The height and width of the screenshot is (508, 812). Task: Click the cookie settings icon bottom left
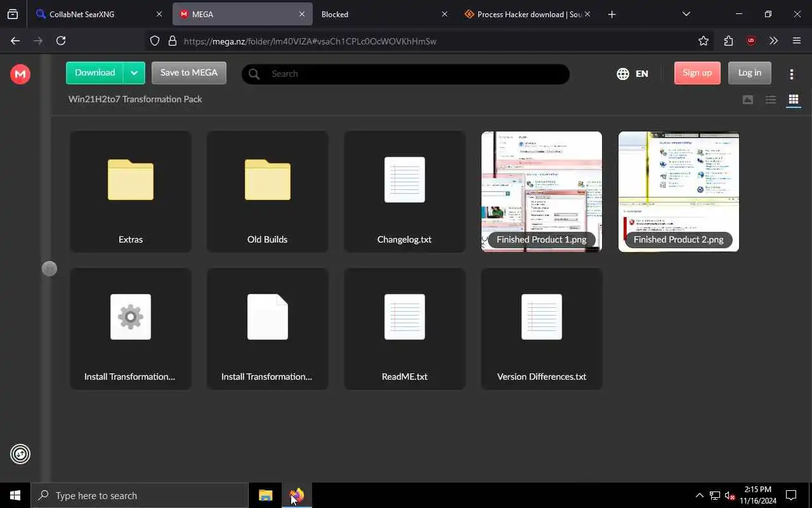tap(20, 454)
